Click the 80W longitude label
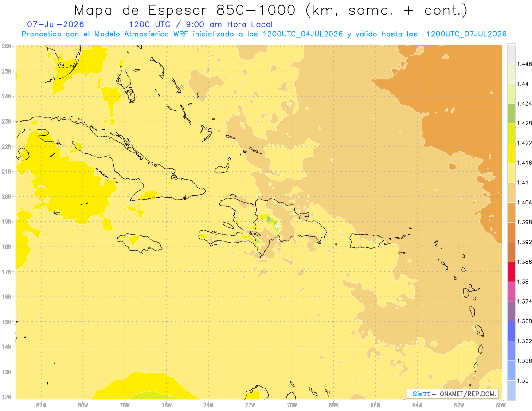532x411 pixels. [83, 405]
